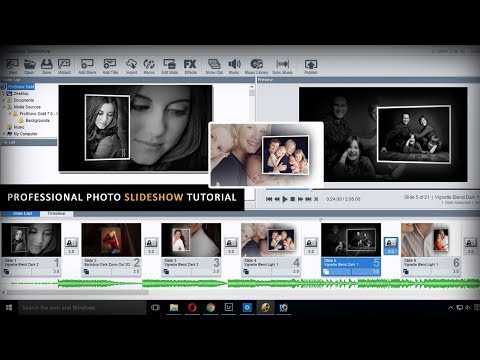Open the FX Effects tool
480x360 pixels.
pos(190,66)
